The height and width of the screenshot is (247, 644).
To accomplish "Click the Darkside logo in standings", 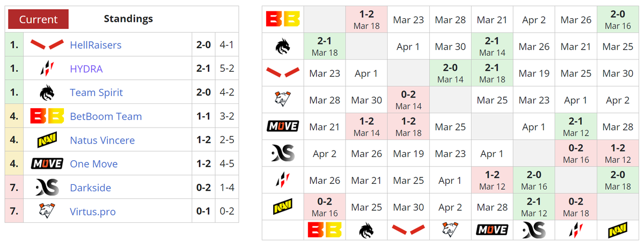I will pos(47,188).
